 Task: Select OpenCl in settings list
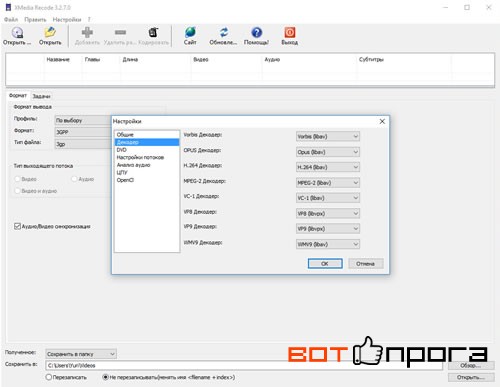(146, 180)
